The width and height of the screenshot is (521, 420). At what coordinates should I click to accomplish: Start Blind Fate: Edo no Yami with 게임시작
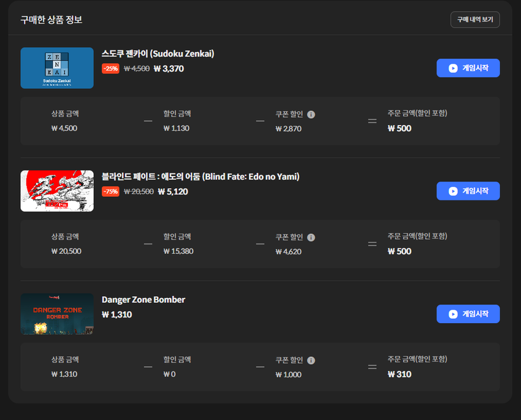(x=468, y=191)
